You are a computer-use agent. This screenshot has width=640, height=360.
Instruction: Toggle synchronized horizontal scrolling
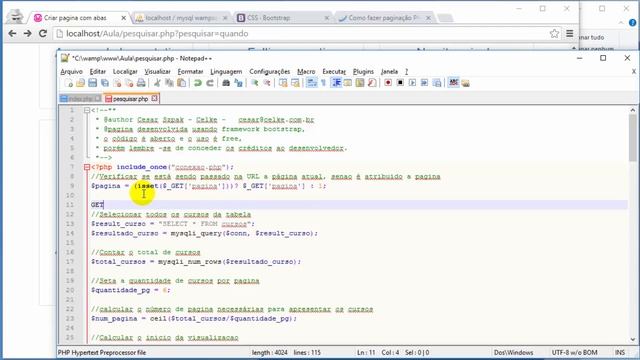click(295, 83)
